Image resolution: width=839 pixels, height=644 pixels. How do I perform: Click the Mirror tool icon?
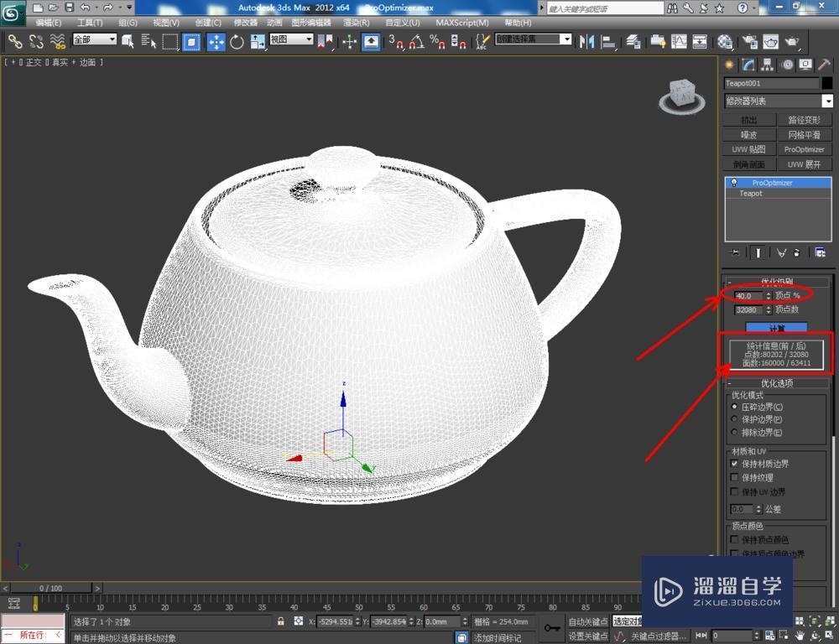pos(586,41)
